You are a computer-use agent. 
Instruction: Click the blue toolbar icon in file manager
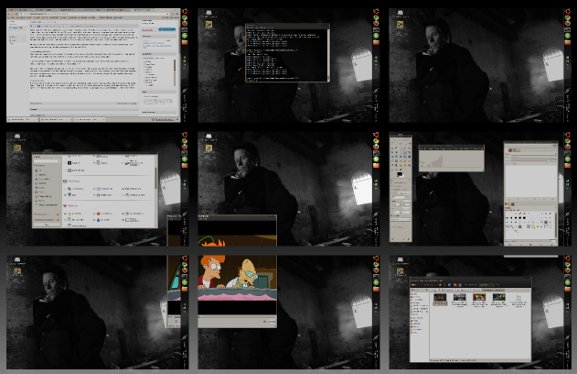pos(449,285)
